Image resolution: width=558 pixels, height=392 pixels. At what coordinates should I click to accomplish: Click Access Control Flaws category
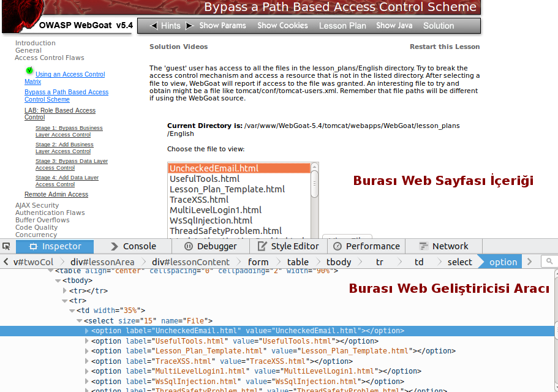coord(50,58)
